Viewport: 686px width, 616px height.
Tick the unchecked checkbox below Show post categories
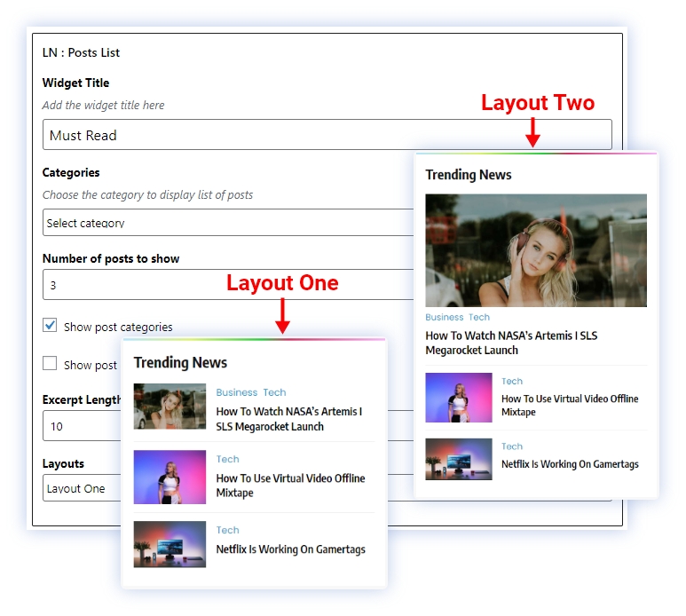tap(51, 364)
